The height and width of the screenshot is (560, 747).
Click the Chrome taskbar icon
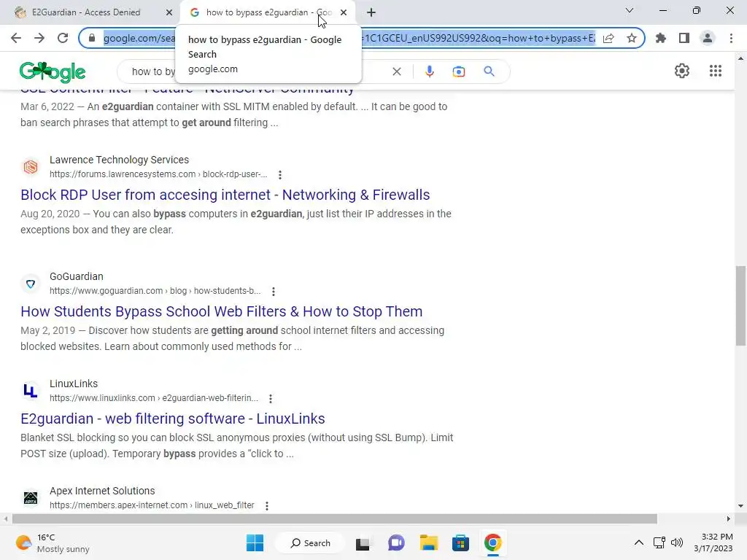pyautogui.click(x=493, y=542)
